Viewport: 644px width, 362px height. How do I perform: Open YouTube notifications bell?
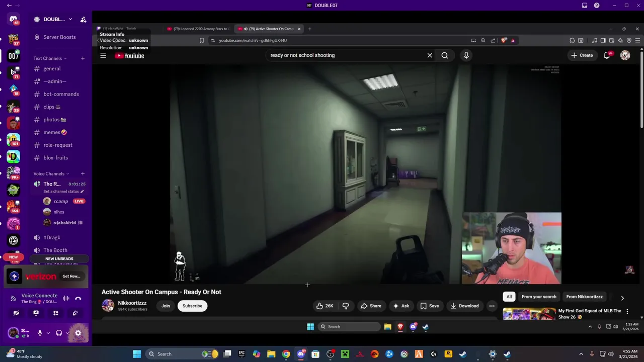[607, 55]
